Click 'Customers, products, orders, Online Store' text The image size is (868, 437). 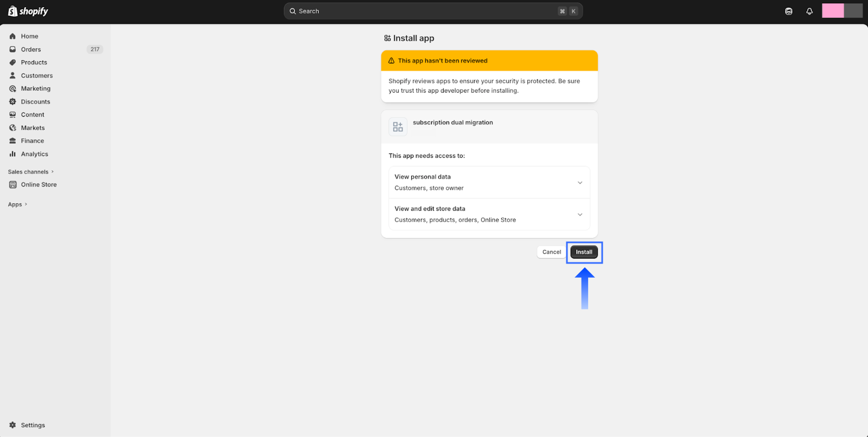(455, 220)
